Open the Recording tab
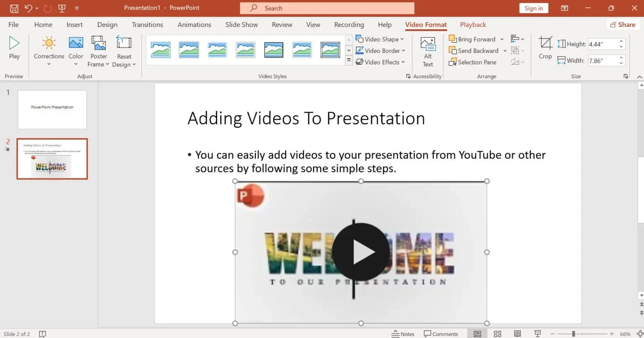The height and width of the screenshot is (338, 644). 349,24
